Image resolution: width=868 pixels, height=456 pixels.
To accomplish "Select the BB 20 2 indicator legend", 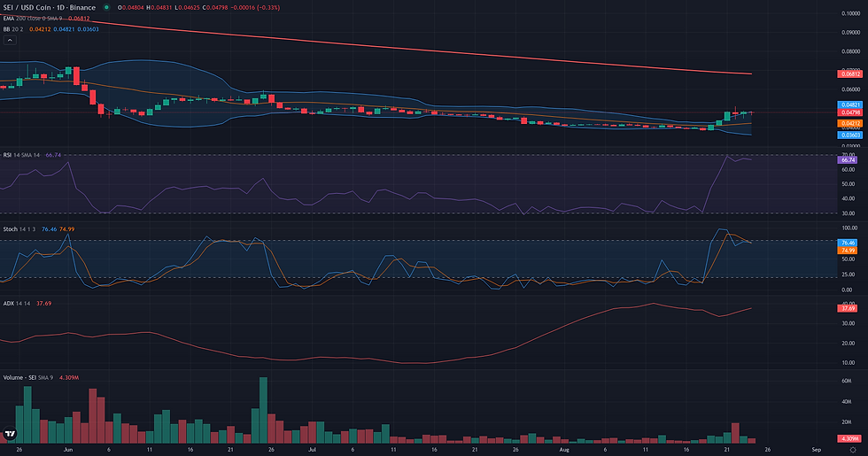I will (x=14, y=29).
